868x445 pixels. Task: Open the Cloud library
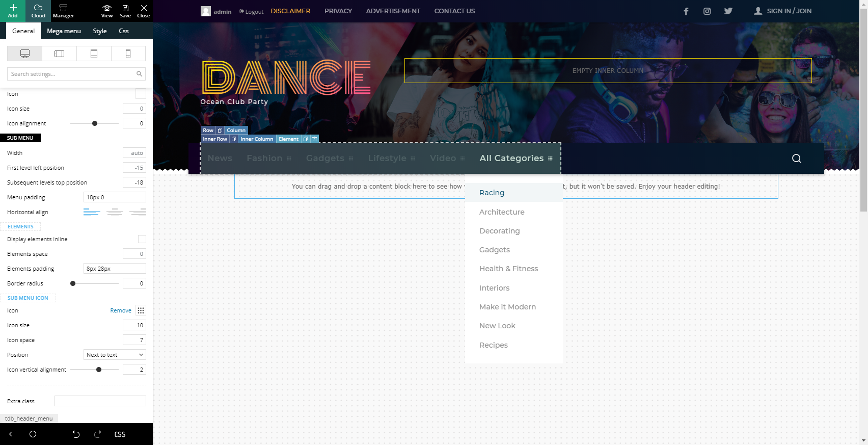tap(38, 11)
